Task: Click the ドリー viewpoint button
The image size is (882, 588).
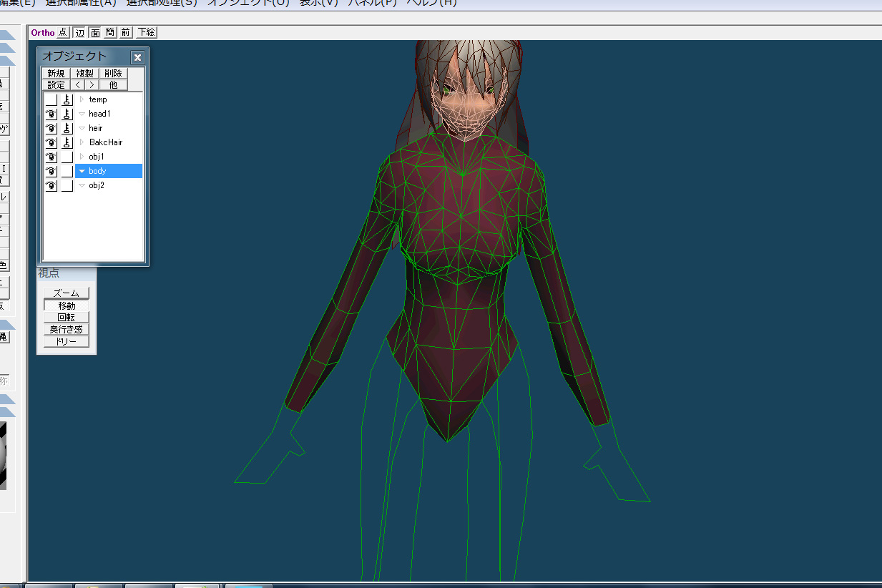Action: point(67,342)
